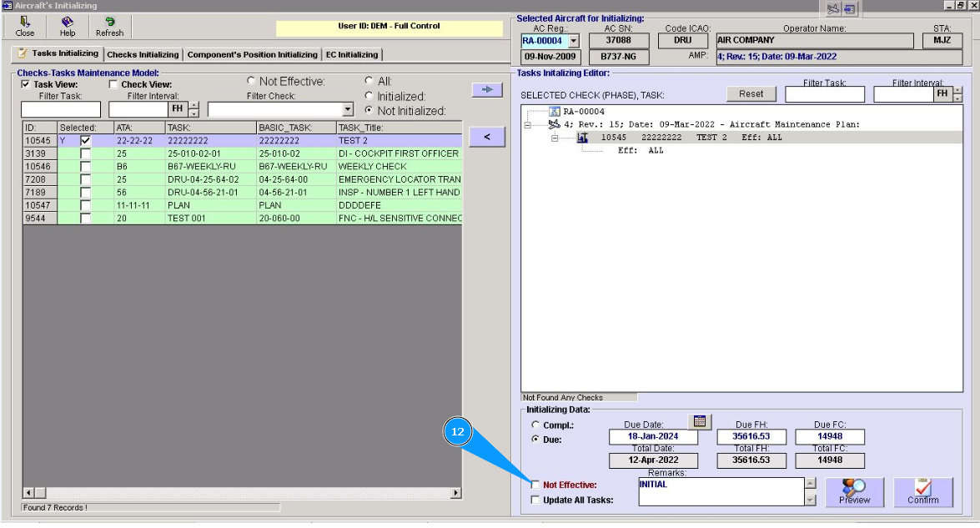Image resolution: width=980 pixels, height=528 pixels.
Task: Open the EC Initializing tab
Action: (352, 55)
